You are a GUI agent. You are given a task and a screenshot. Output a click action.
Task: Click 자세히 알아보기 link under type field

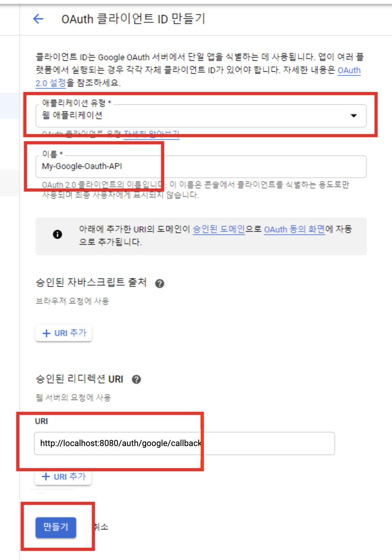[x=152, y=134]
